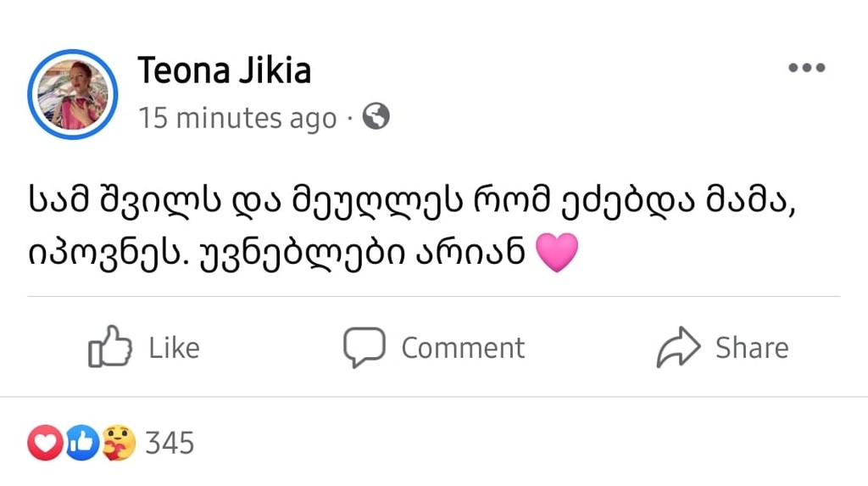Click the red heart Love reaction icon
868x486 pixels.
coord(45,443)
